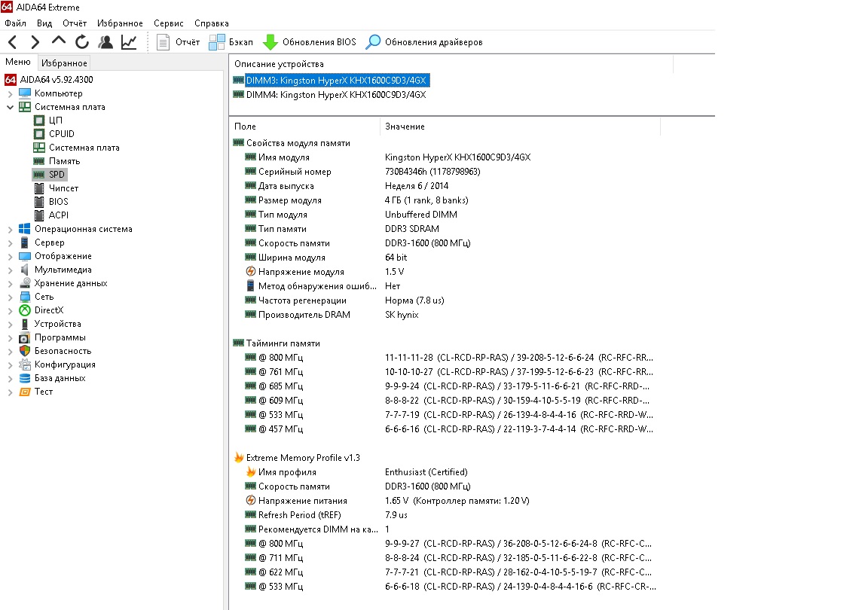
Task: Click the Мультимедиа speaker icon
Action: tap(25, 270)
